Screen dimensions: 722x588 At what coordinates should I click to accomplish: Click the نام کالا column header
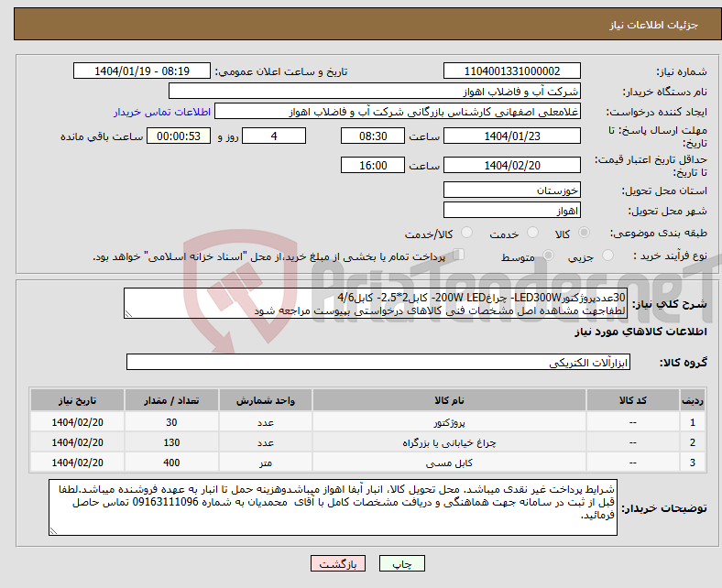click(449, 400)
